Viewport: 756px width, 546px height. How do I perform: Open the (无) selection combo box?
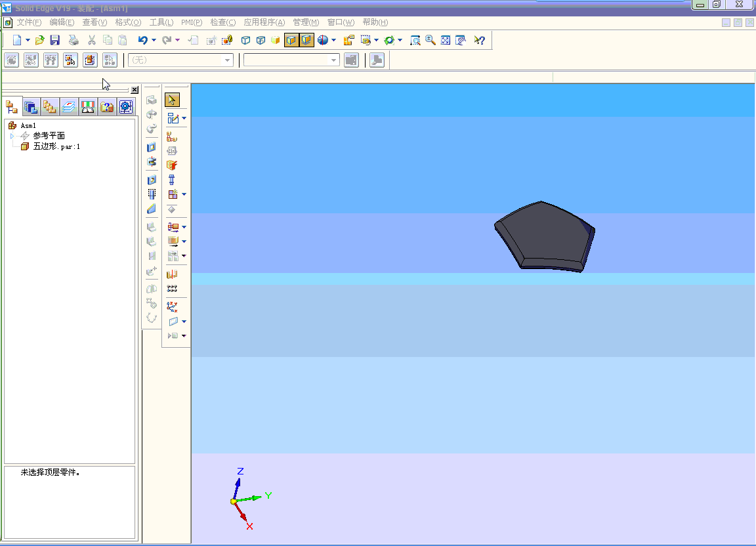click(x=181, y=60)
